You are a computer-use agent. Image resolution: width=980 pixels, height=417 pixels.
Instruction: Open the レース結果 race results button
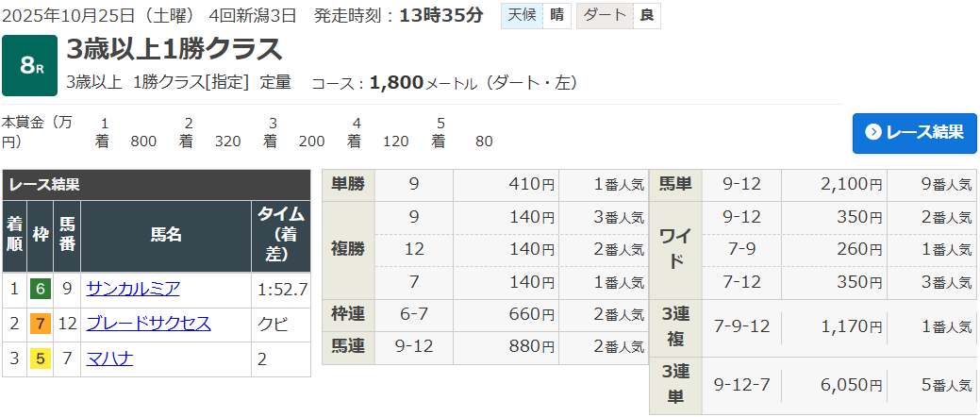click(914, 132)
